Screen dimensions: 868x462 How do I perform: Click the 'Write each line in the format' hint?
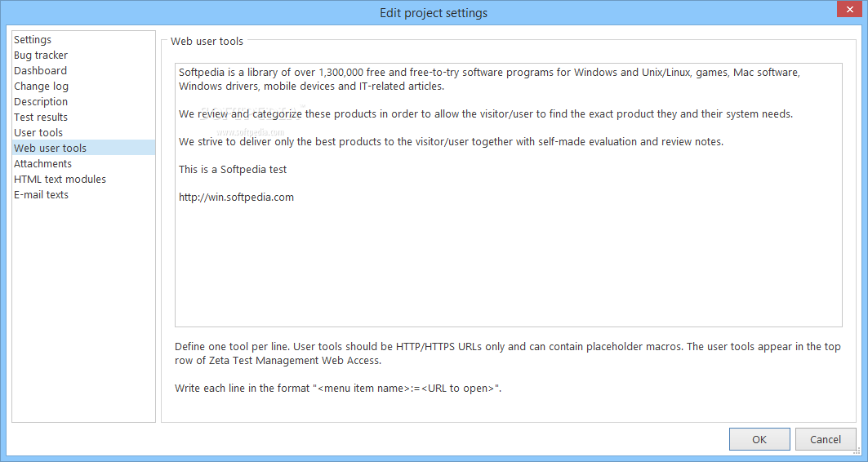pyautogui.click(x=338, y=389)
